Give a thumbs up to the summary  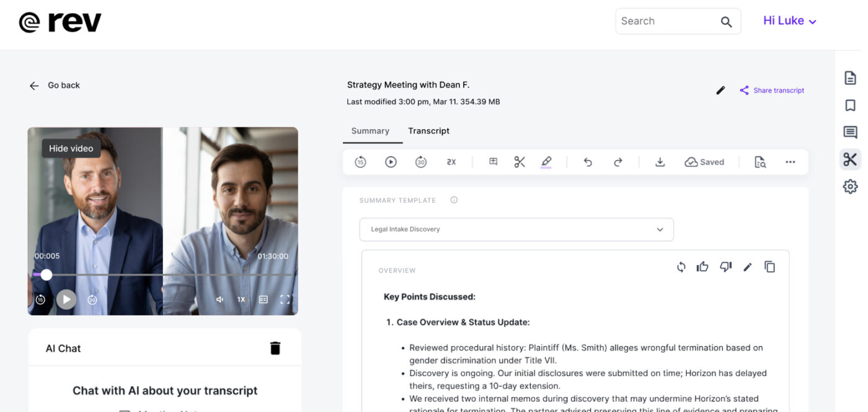click(702, 266)
